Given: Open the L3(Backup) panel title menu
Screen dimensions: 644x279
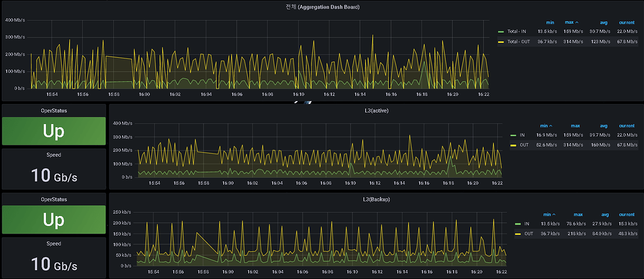Looking at the screenshot, I should [x=377, y=199].
